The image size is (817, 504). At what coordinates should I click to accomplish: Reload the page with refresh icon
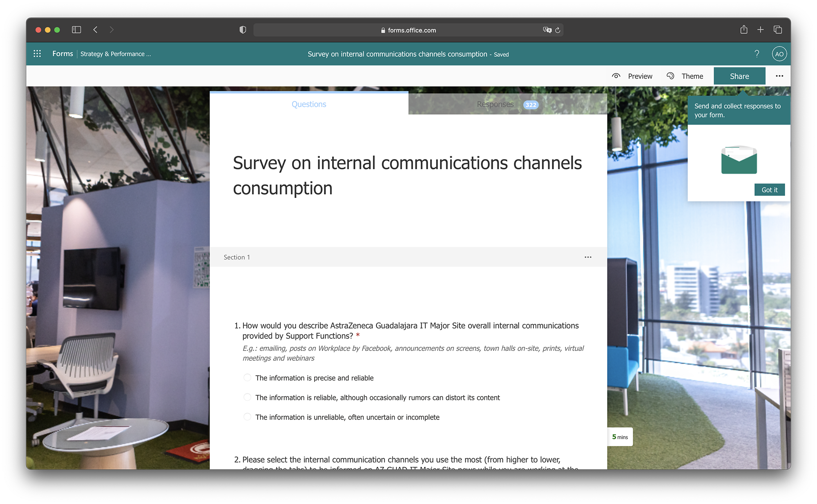(x=558, y=30)
